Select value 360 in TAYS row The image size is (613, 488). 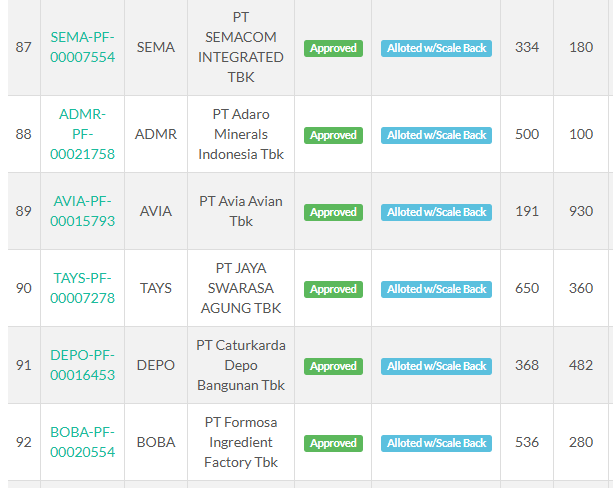(x=581, y=288)
